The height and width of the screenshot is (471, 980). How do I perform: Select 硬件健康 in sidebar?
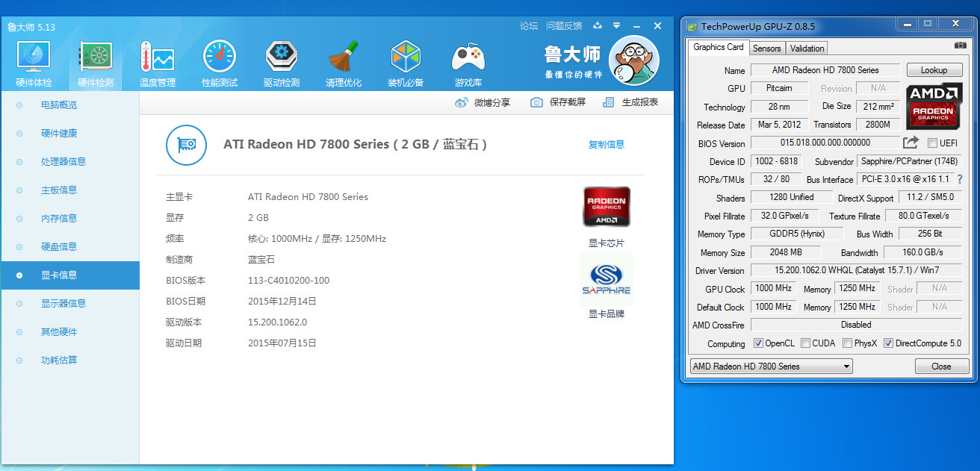coord(70,133)
